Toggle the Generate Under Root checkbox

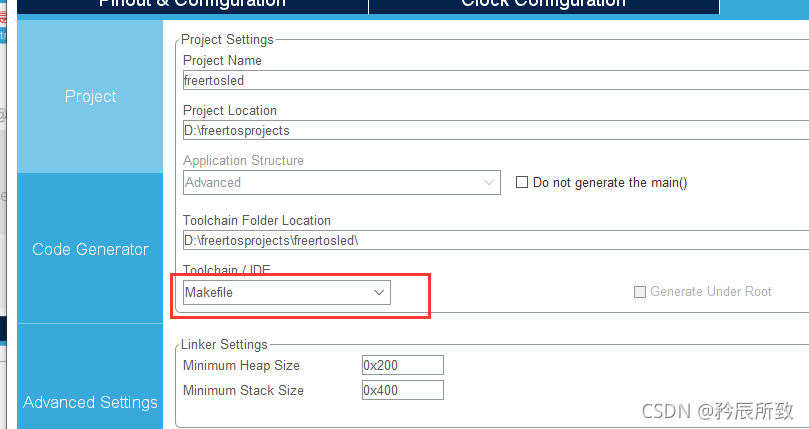640,292
